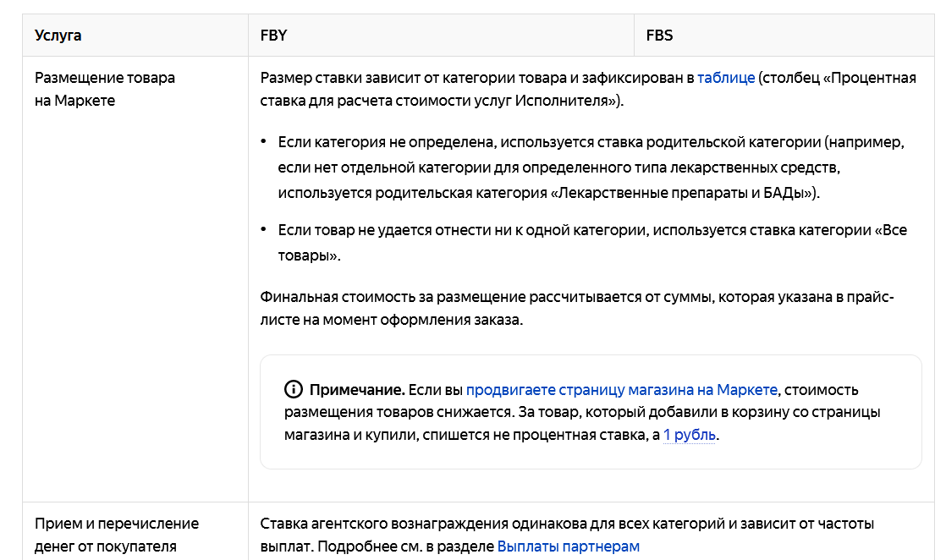Click the phrase «Процентная ставка для расчета стоимости»
This screenshot has height=560, width=946.
[588, 90]
